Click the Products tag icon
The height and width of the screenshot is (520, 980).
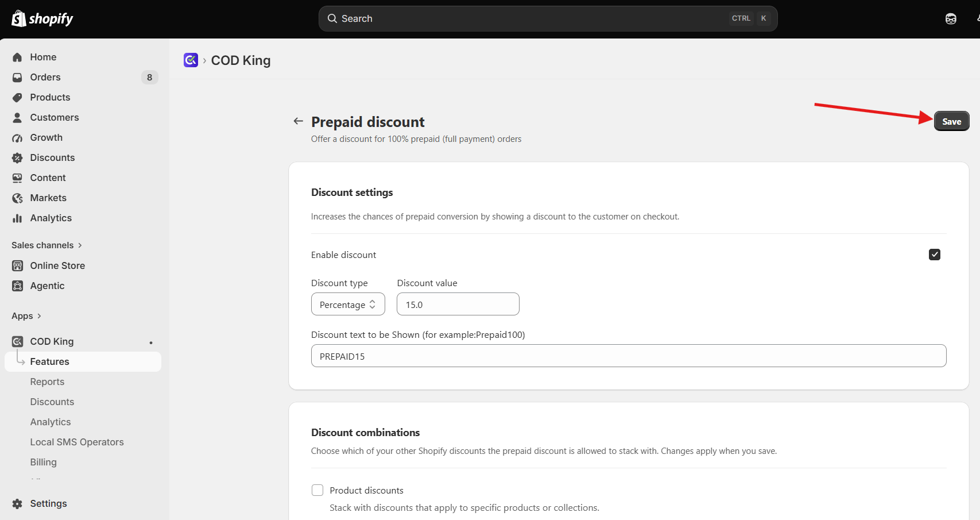point(18,97)
